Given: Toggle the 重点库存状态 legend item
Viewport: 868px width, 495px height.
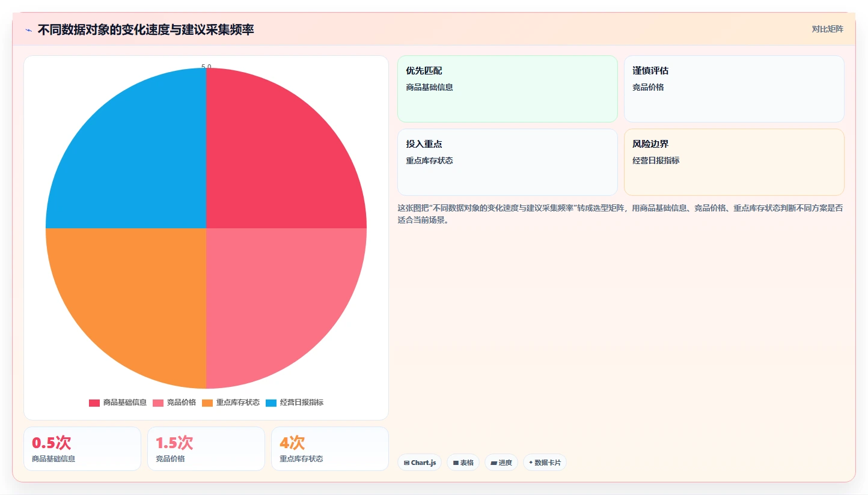Looking at the screenshot, I should (231, 402).
